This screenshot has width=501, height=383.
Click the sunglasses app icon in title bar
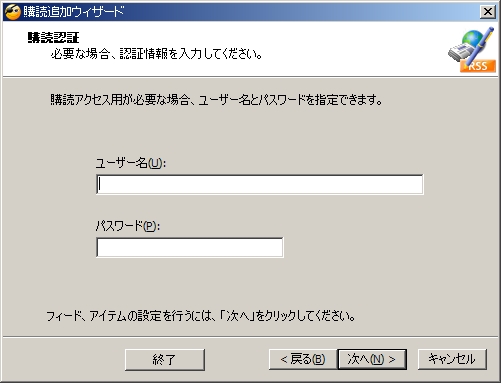[x=13, y=12]
